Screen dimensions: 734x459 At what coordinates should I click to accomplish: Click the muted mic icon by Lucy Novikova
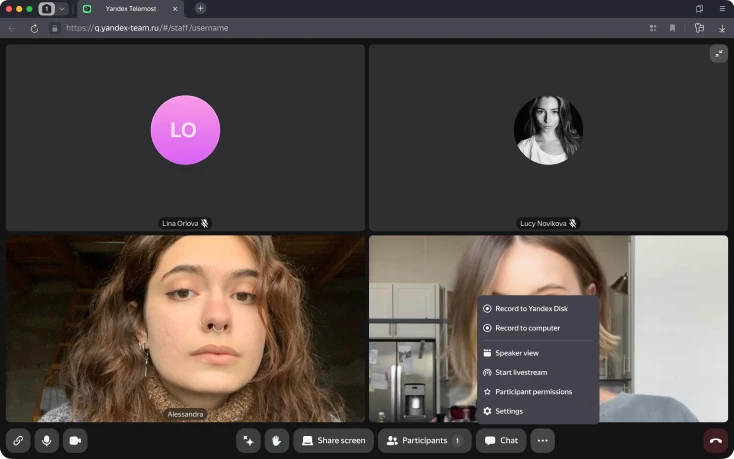pos(573,223)
